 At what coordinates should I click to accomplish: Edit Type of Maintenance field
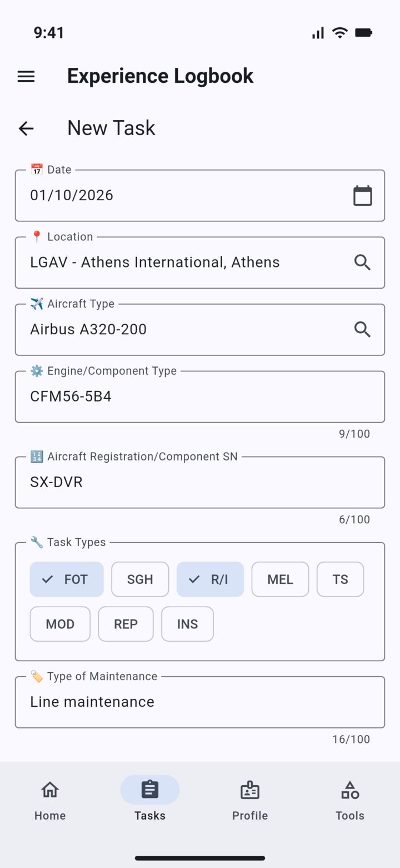[x=200, y=702]
